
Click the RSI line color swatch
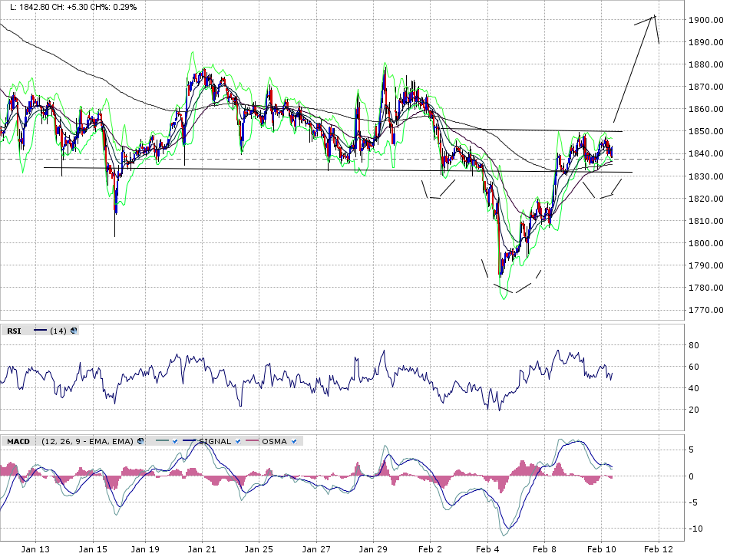coord(41,331)
